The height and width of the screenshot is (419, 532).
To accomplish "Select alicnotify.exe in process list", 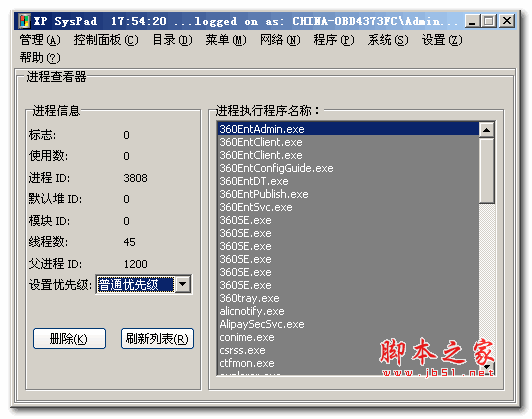I will click(348, 311).
